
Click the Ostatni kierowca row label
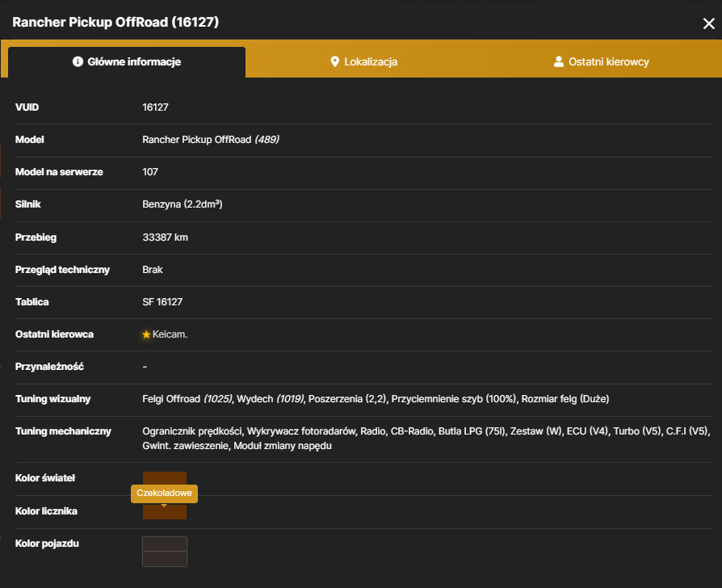tap(54, 334)
